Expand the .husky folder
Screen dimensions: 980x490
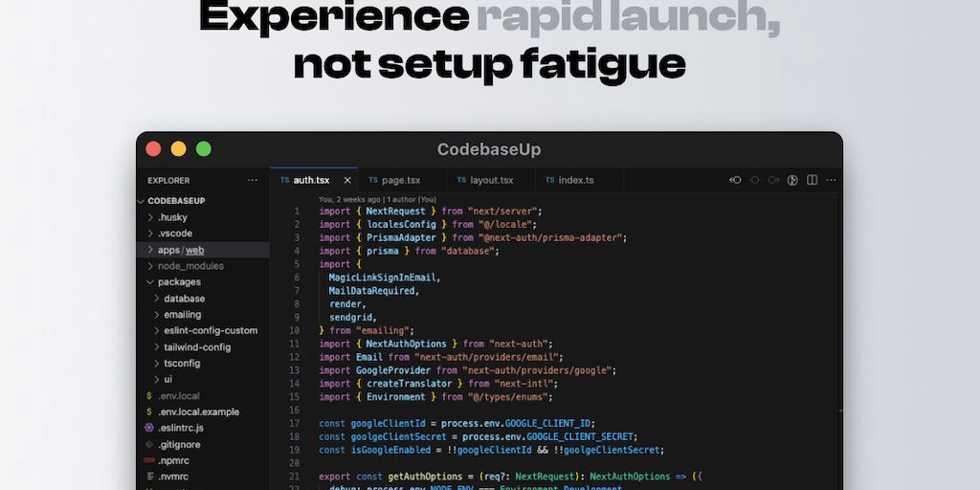click(x=150, y=217)
